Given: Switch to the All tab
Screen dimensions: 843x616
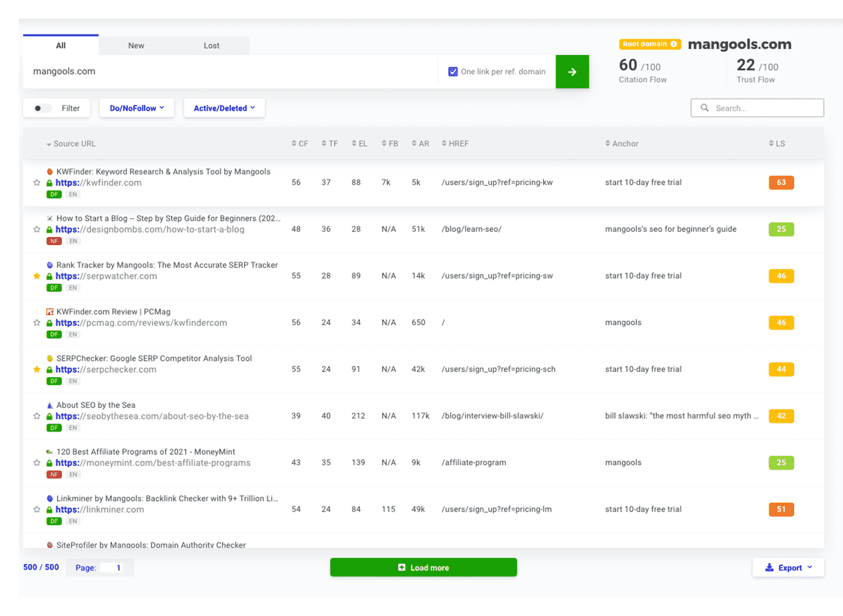Looking at the screenshot, I should coord(61,46).
